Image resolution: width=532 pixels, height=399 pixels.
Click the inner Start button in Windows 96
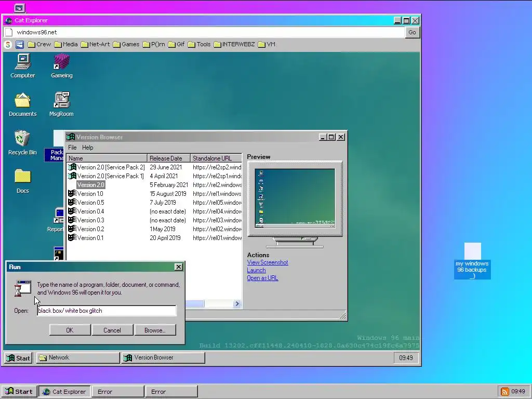[19, 358]
